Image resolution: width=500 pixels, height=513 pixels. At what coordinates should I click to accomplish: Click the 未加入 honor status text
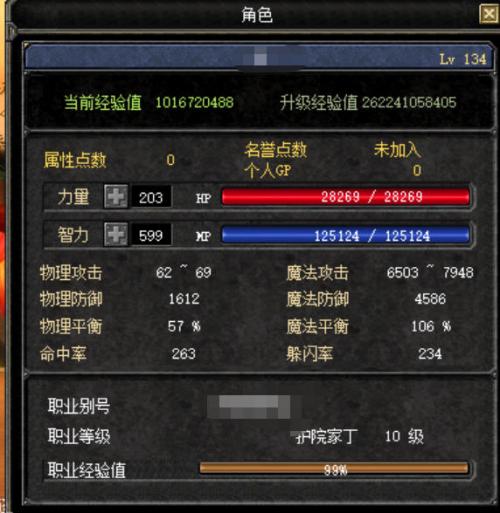(x=397, y=150)
